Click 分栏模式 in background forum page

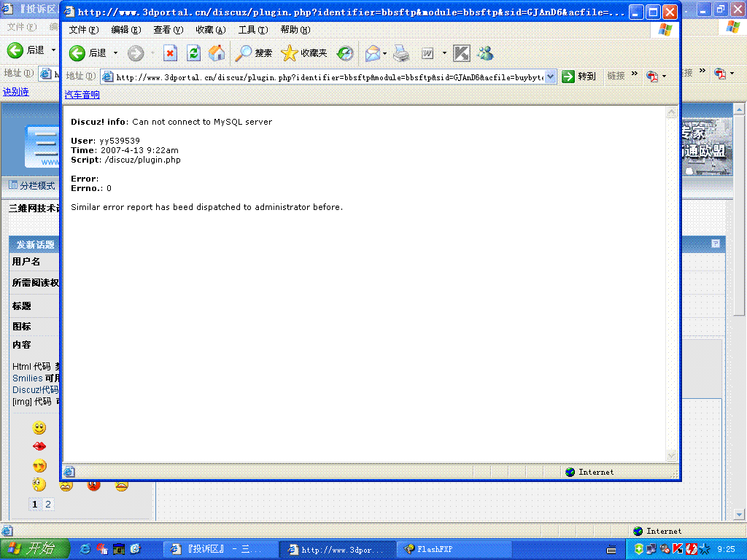32,185
